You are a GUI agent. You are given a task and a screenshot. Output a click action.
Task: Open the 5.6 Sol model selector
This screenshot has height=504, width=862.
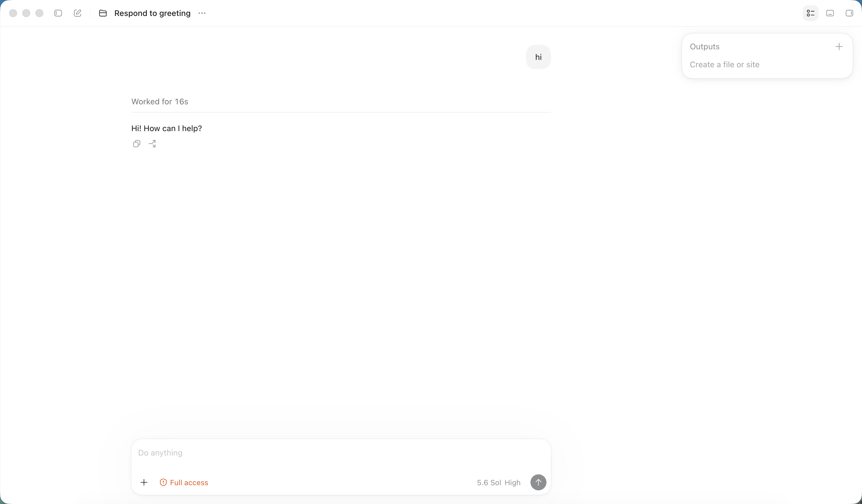[489, 482]
